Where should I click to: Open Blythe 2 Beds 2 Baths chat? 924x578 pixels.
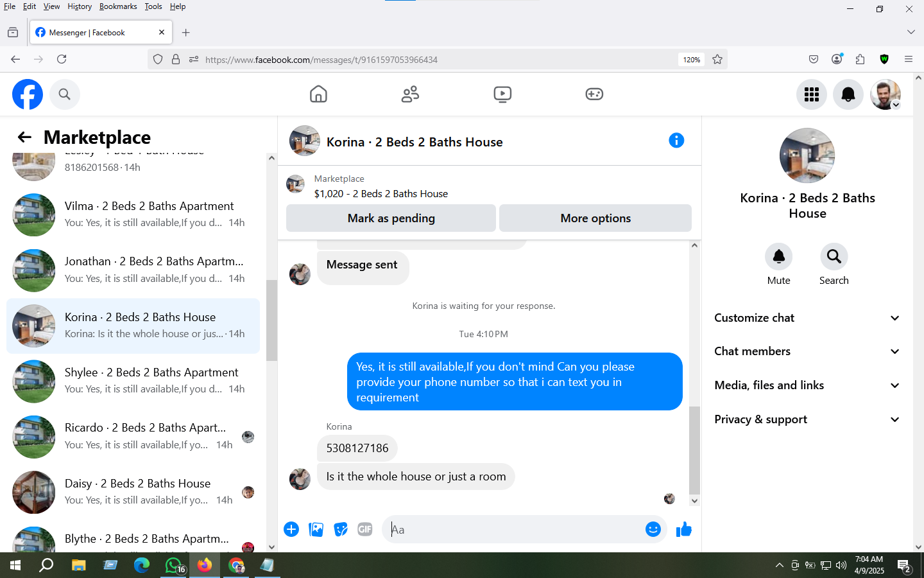click(133, 538)
